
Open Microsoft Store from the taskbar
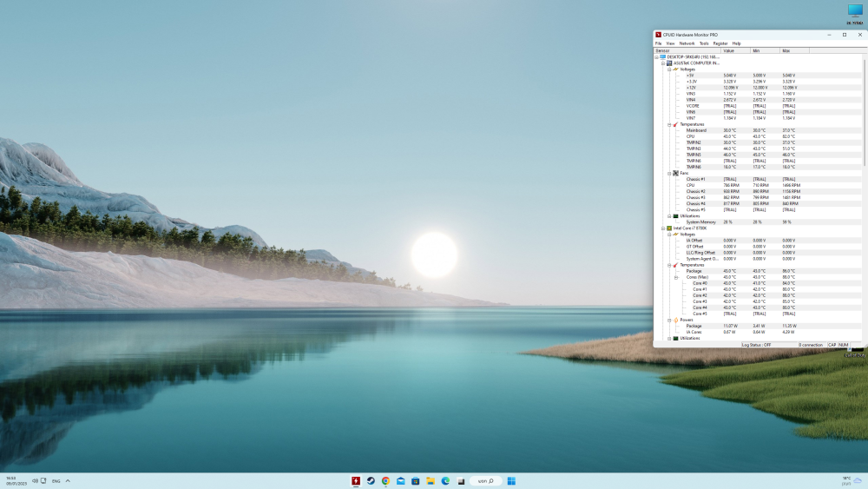(x=416, y=480)
